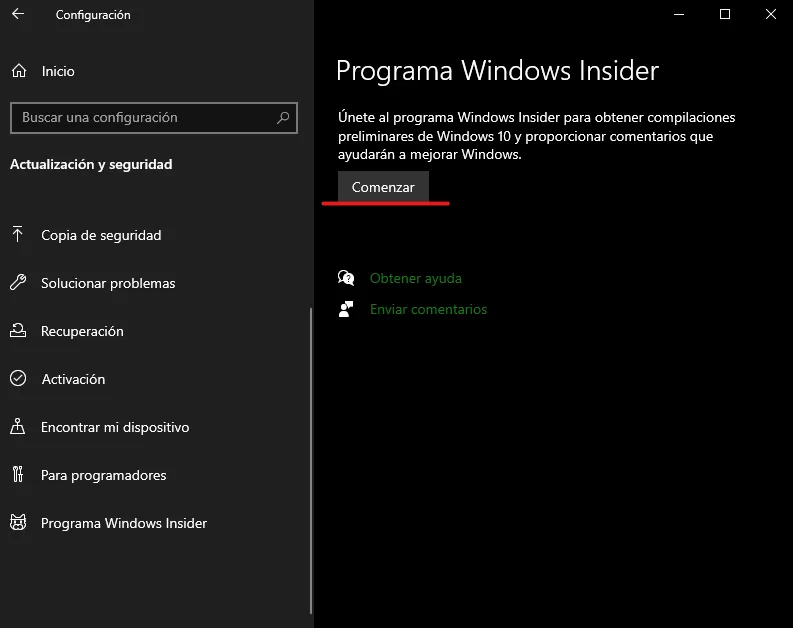Click the Configuración window title text

pyautogui.click(x=93, y=15)
